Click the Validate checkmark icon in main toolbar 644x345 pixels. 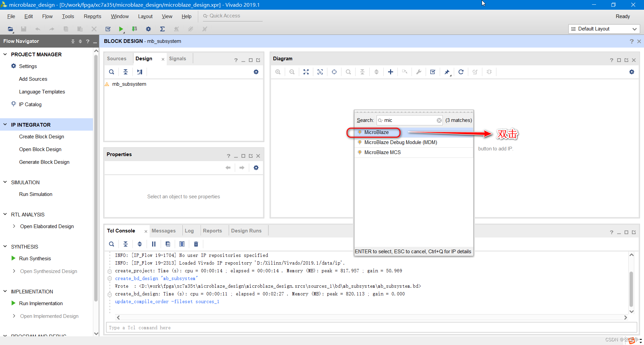click(x=108, y=29)
